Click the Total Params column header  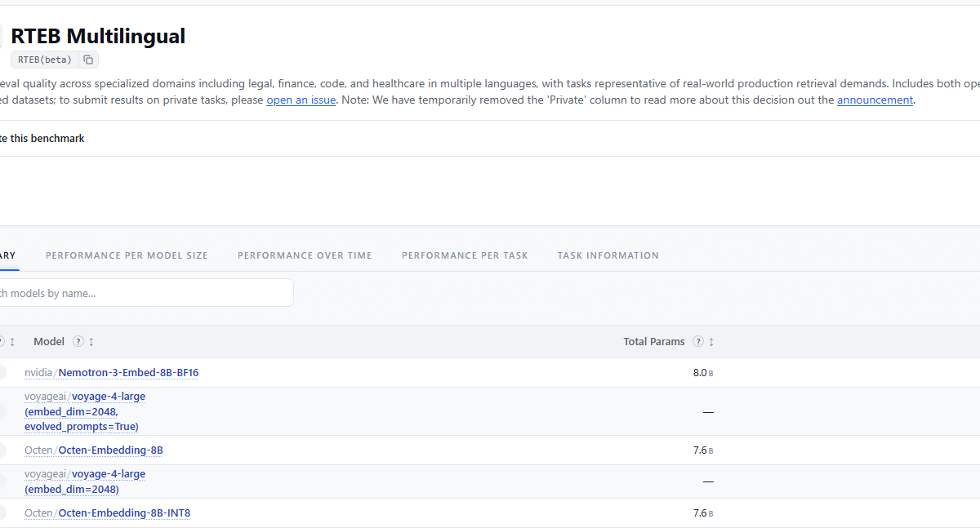[654, 341]
